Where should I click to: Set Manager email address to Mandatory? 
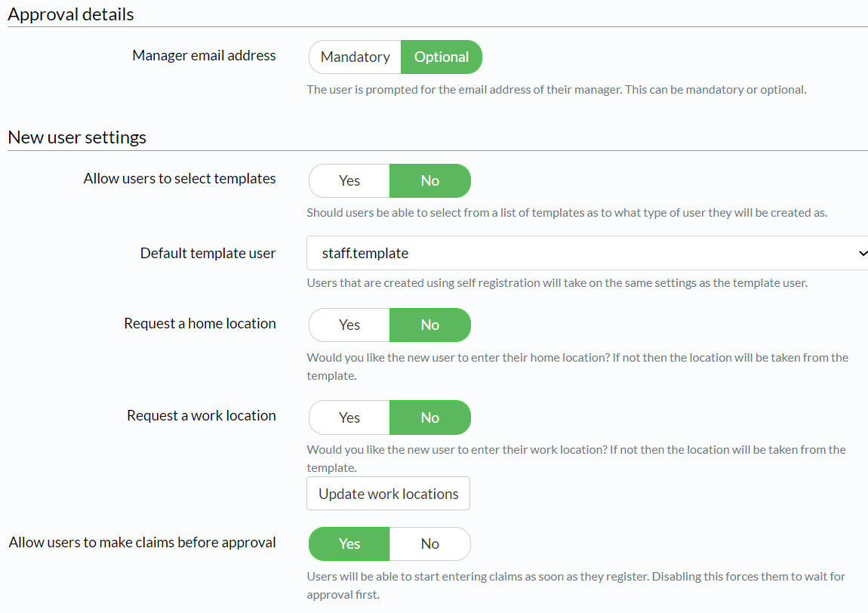(x=355, y=57)
